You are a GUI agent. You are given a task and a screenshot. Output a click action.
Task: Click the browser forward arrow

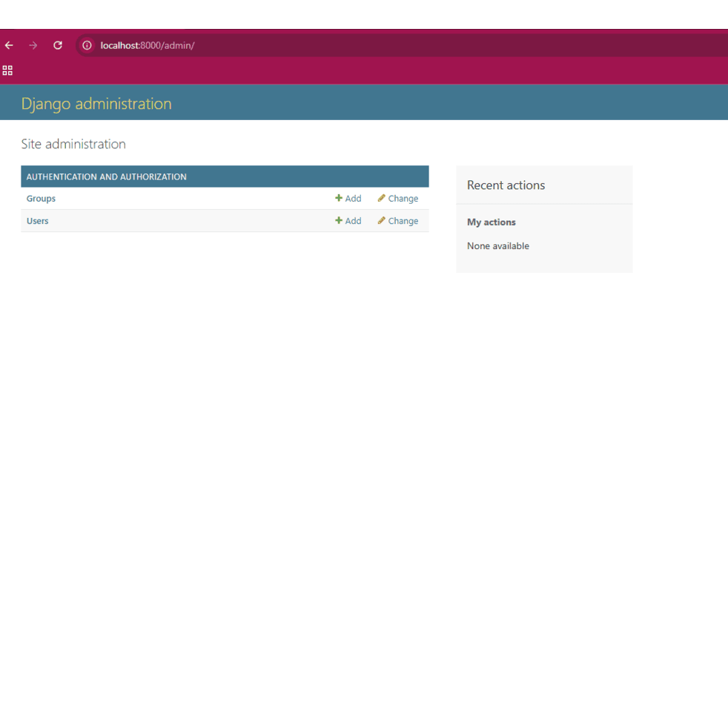(x=33, y=45)
